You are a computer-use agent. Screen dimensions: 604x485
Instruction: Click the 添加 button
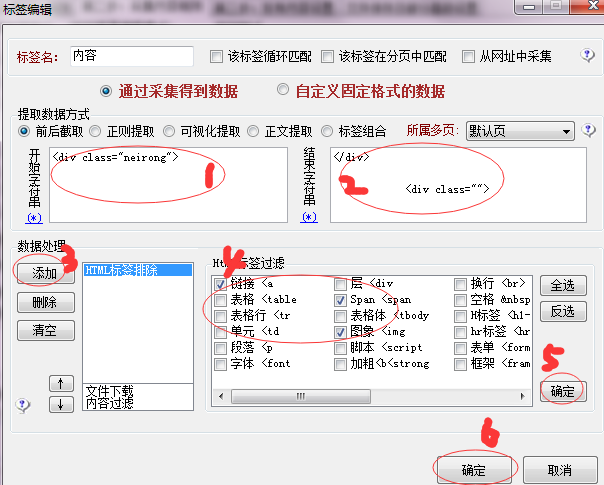pyautogui.click(x=45, y=274)
